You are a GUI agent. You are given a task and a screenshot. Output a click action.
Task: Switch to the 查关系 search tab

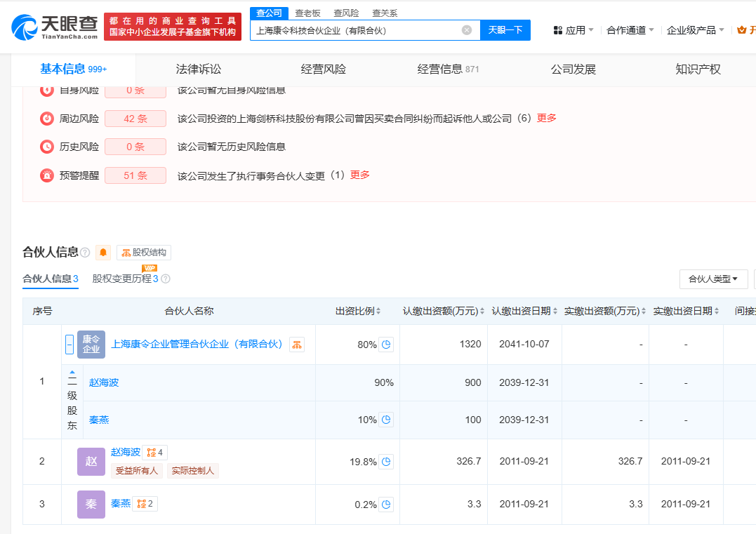click(x=385, y=13)
